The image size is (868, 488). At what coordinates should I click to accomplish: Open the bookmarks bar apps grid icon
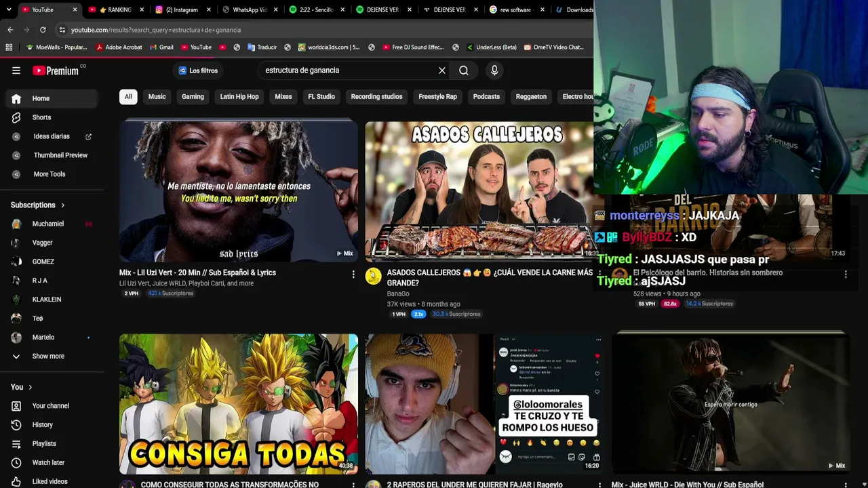(x=9, y=47)
